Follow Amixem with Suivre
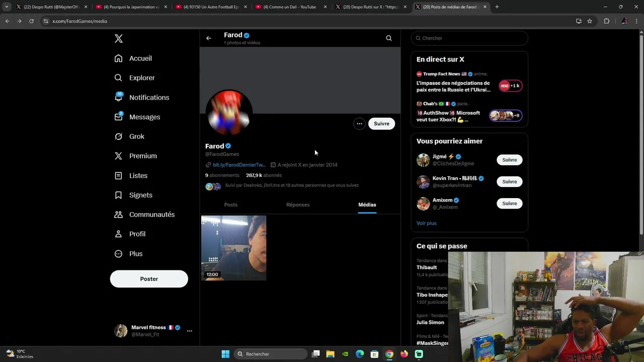Screen dimensions: 644x362 coord(510,204)
